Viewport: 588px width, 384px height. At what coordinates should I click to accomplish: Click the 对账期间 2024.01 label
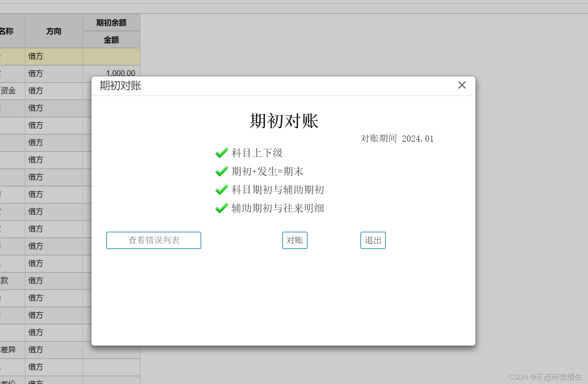(397, 138)
